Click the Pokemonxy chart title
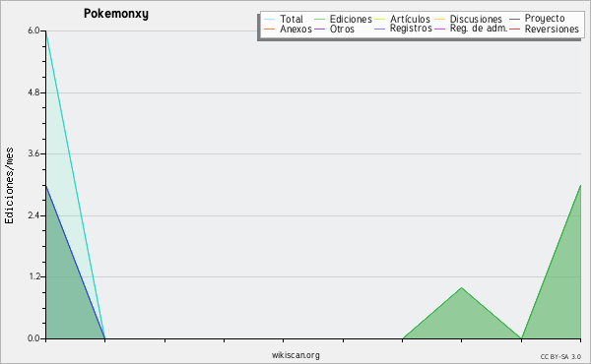591x364 pixels. click(x=116, y=14)
